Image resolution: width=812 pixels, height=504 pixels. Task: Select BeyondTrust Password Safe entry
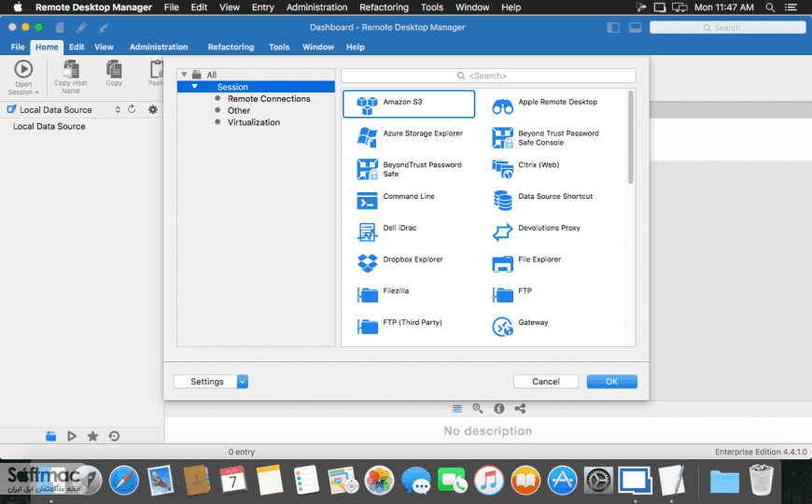coord(409,169)
